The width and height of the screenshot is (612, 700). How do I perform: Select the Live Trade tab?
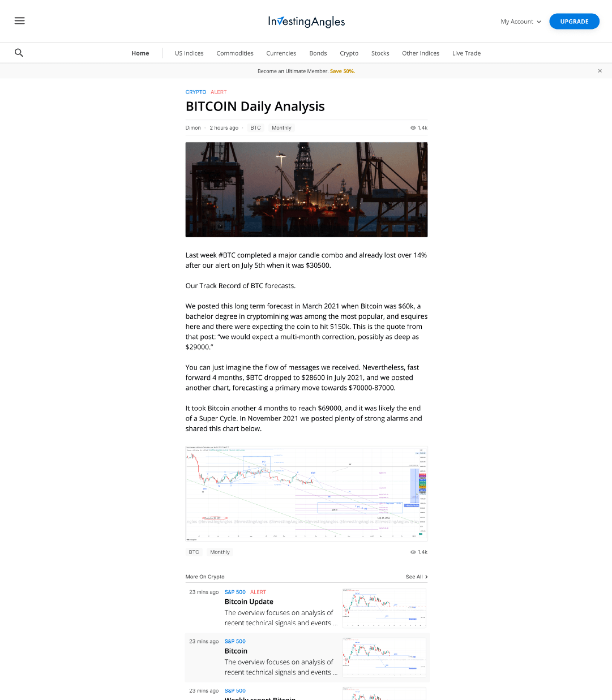click(466, 53)
